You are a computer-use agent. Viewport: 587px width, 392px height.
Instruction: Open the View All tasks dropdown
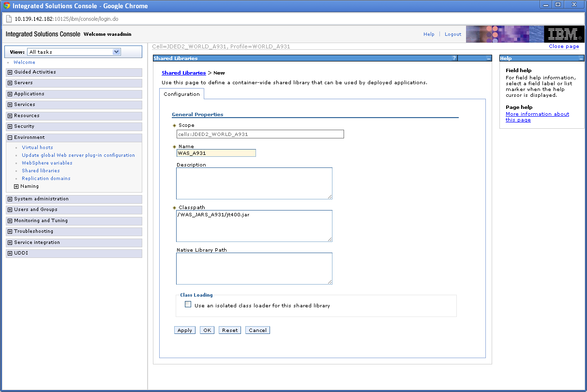[74, 52]
